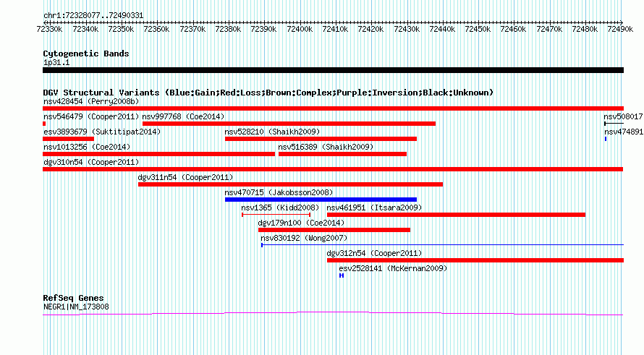Click the NEGR1|NM_173808 gene label
This screenshot has width=644, height=355.
pyautogui.click(x=76, y=307)
